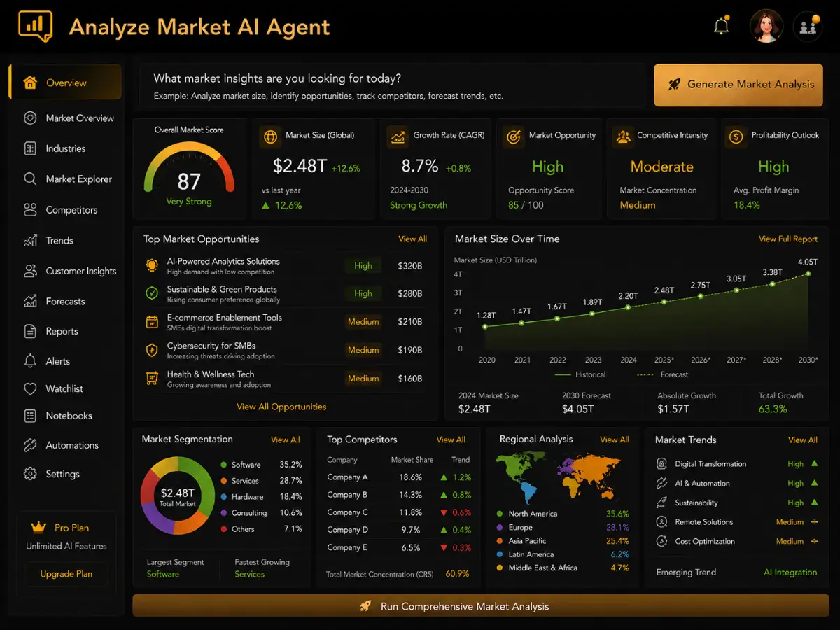Click View All in Top Market Opportunities
Screen dimensions: 840x630
coord(412,239)
